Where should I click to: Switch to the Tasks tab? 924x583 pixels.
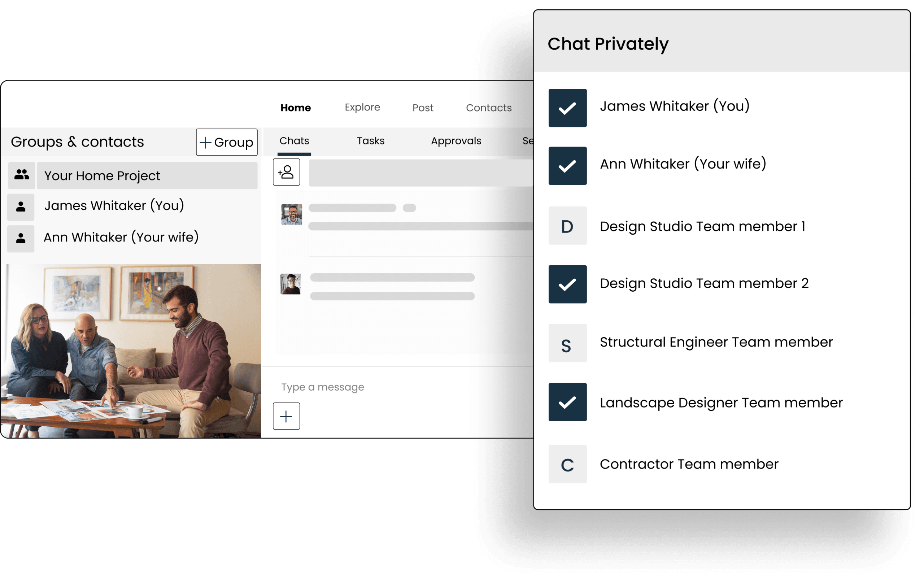pyautogui.click(x=371, y=141)
